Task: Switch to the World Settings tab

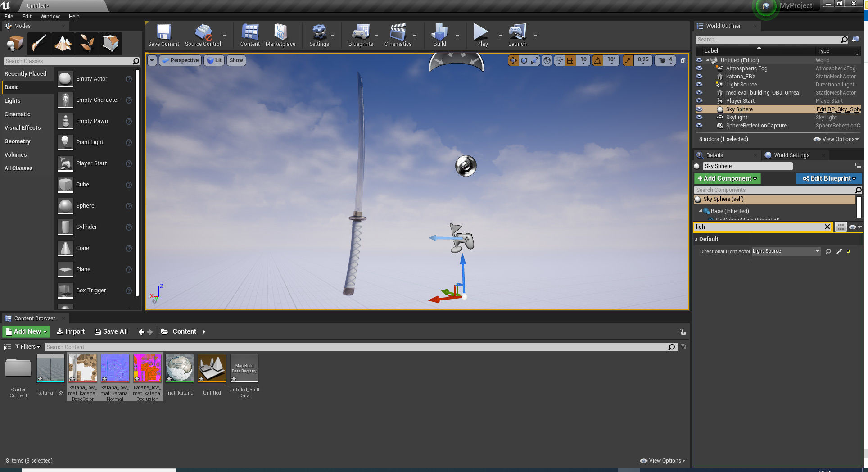Action: pyautogui.click(x=791, y=155)
